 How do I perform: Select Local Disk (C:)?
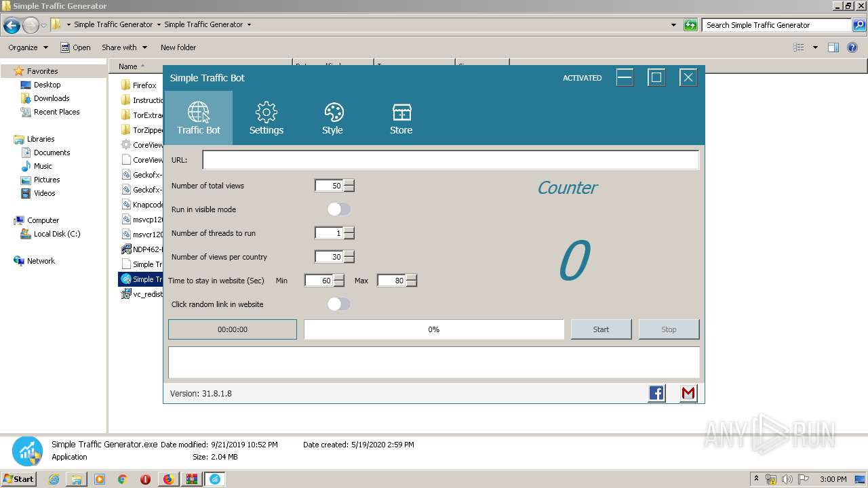pos(57,234)
